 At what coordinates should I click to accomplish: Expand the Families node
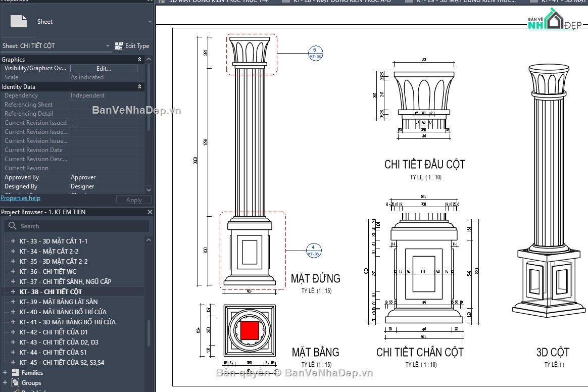(x=5, y=372)
